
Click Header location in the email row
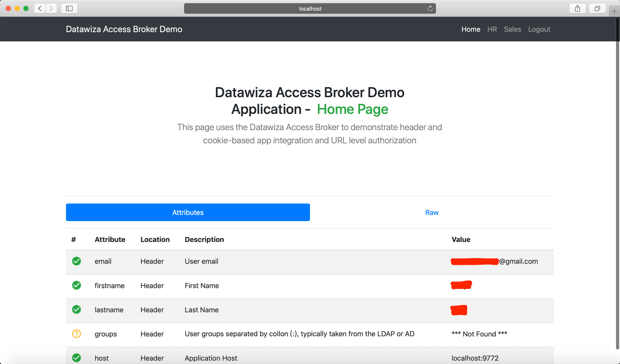(152, 261)
